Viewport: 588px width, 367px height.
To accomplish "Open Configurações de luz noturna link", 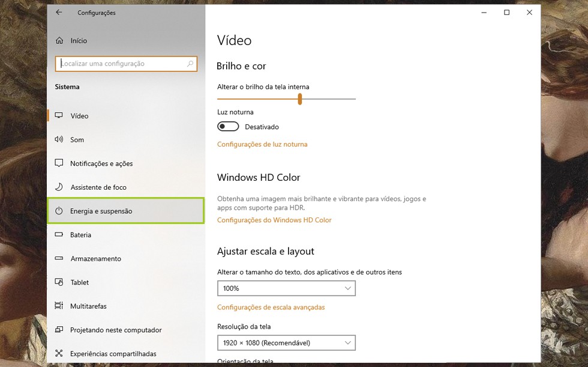I will click(262, 144).
